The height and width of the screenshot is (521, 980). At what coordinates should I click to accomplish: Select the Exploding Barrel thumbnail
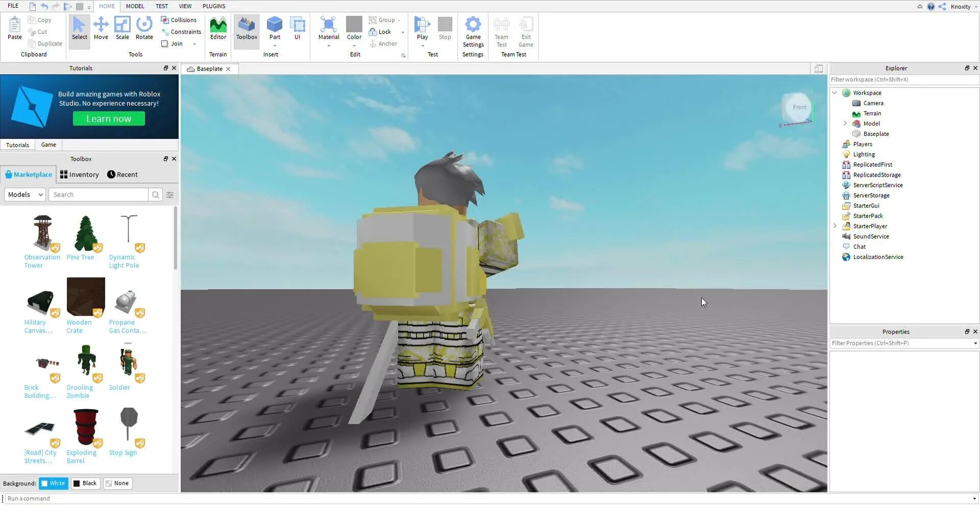86,427
